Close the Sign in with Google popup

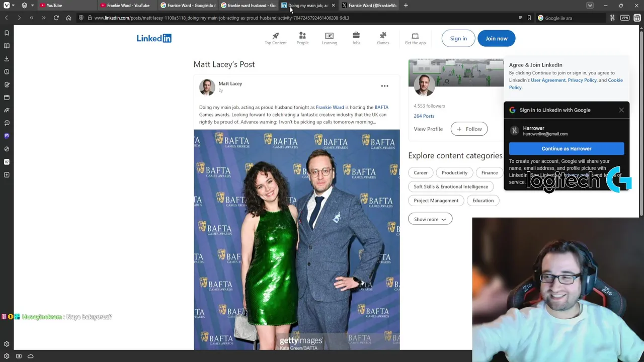tap(621, 110)
